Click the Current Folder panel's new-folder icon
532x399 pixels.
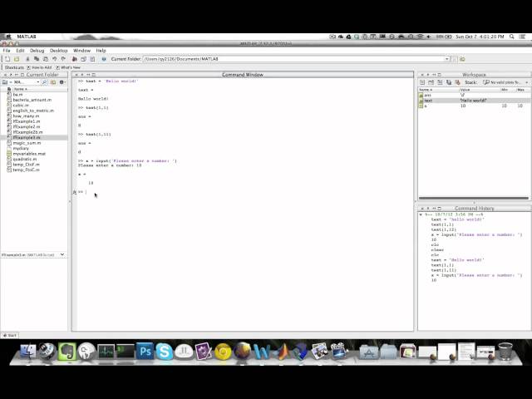point(53,82)
